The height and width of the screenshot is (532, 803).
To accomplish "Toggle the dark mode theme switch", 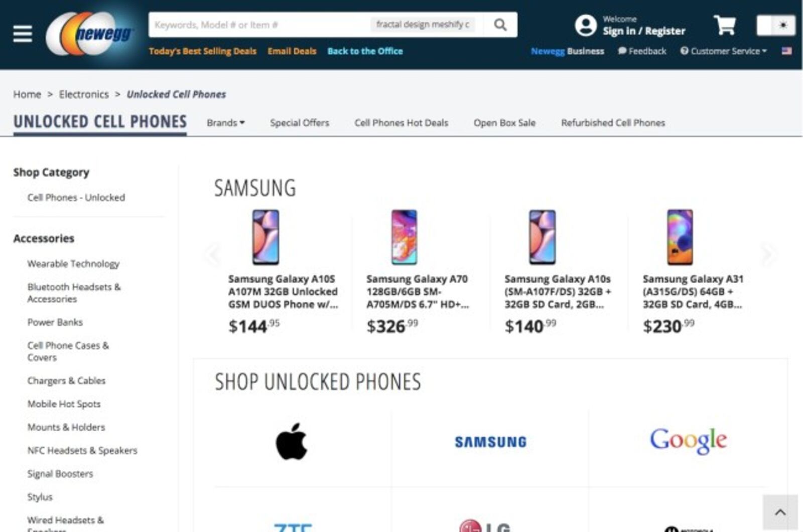I will coord(776,25).
